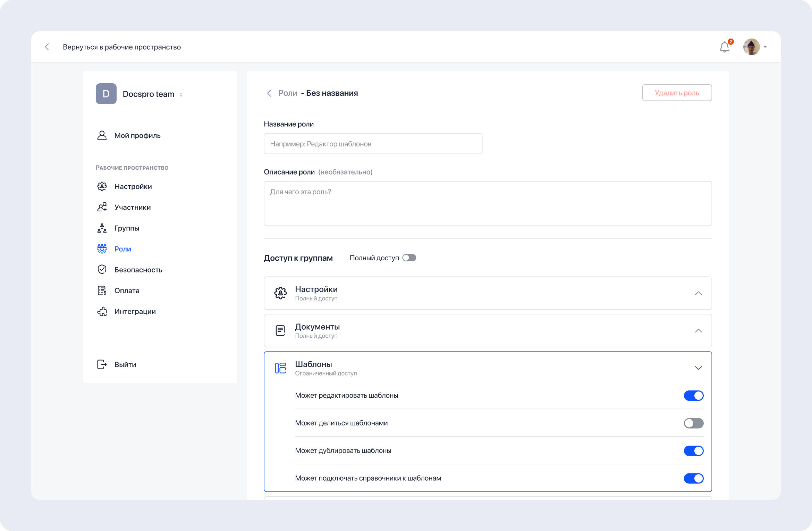Click Выйти to log out
This screenshot has height=531, width=812.
click(125, 364)
